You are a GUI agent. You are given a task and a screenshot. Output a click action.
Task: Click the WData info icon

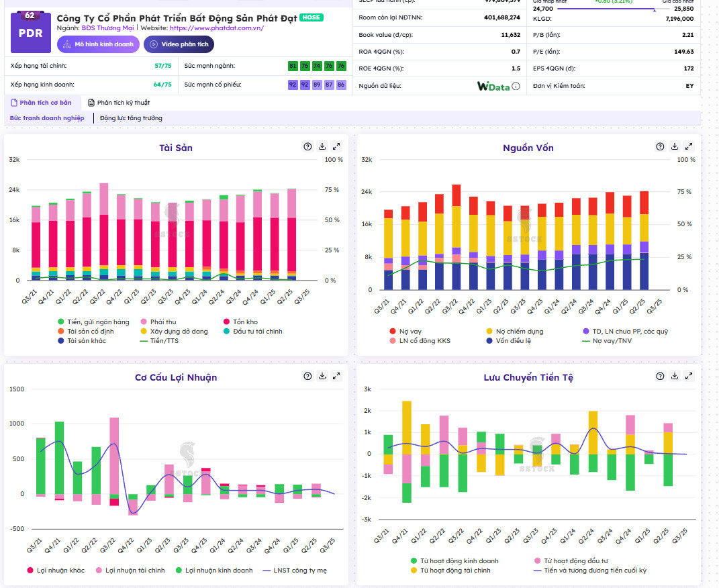pos(516,86)
